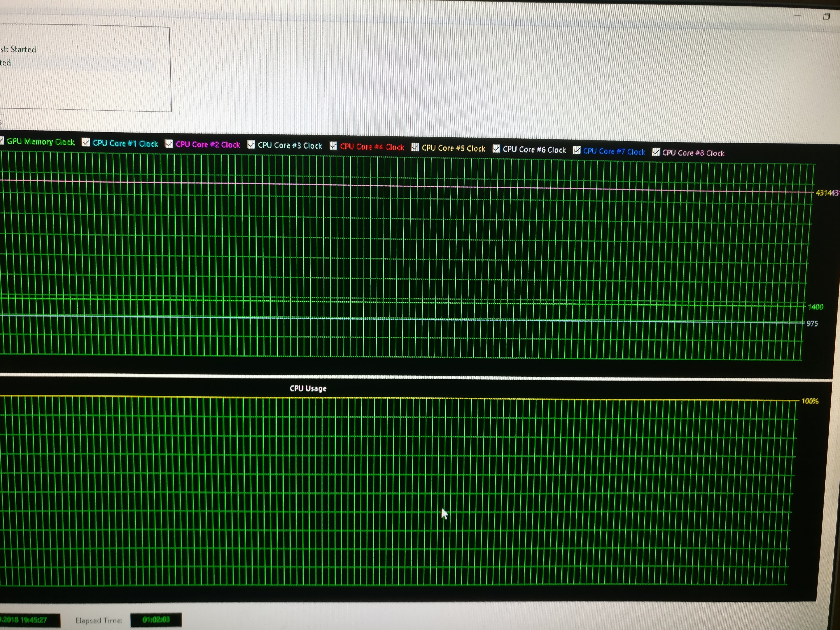Toggle the CPU Core #5 Clock checkbox
This screenshot has width=840, height=630.
tap(415, 147)
